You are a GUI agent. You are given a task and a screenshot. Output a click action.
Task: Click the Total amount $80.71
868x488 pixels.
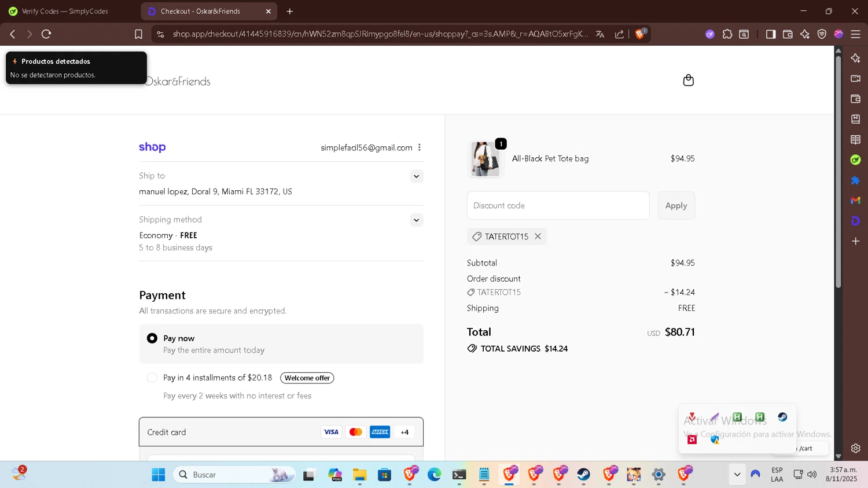pos(679,332)
